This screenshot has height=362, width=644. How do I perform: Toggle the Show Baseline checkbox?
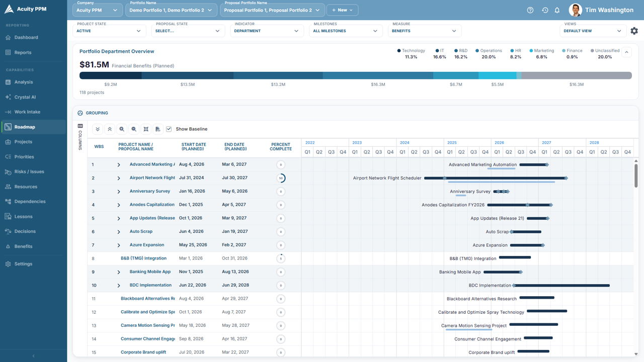[x=169, y=129]
